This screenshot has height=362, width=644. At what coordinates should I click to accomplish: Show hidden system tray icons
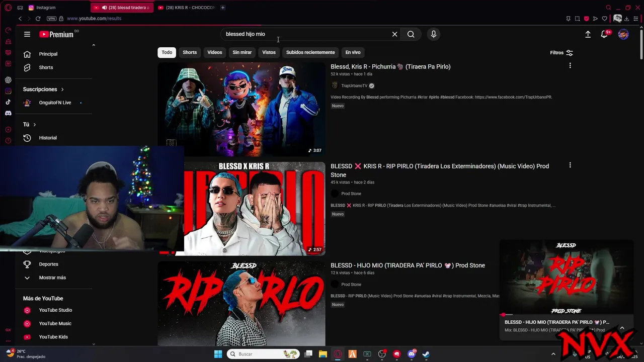[x=553, y=354]
